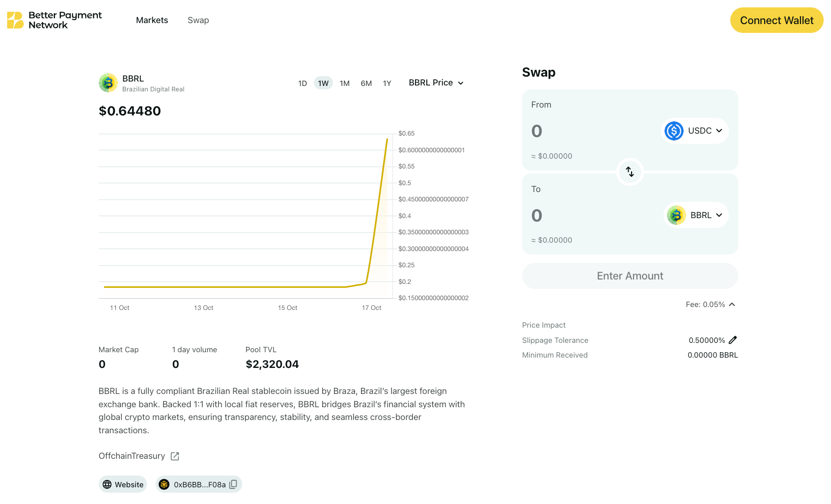The height and width of the screenshot is (504, 831).
Task: Click the globe icon on Website chip
Action: pos(107,484)
